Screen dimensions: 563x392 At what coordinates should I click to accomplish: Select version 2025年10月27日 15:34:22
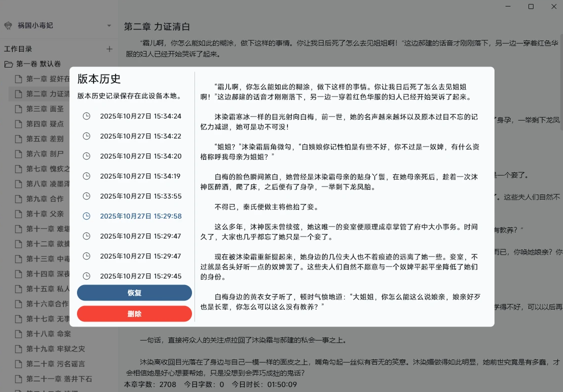(x=140, y=136)
